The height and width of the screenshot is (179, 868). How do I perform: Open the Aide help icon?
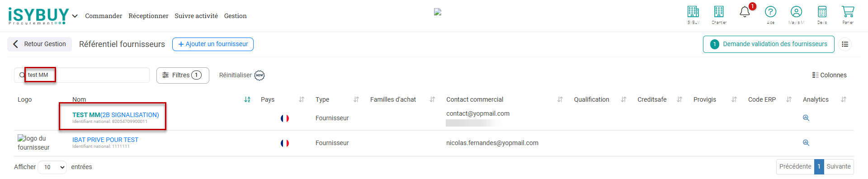[770, 12]
